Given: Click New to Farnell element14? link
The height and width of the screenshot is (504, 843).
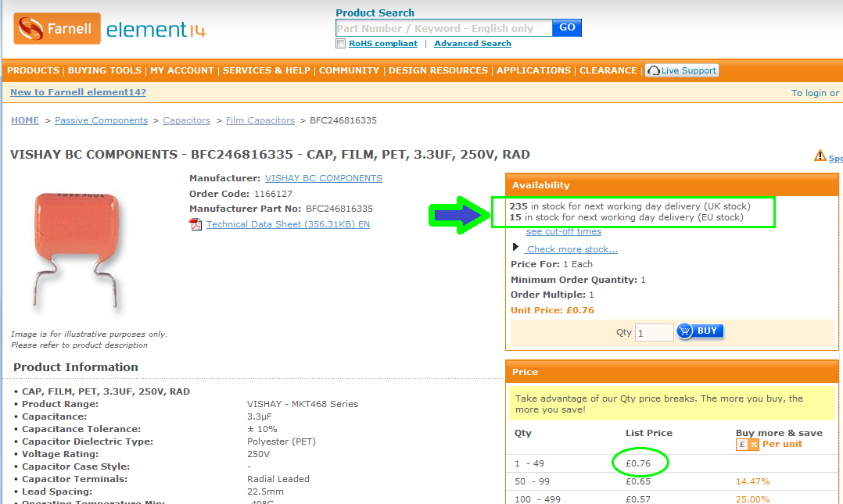Looking at the screenshot, I should pos(78,92).
